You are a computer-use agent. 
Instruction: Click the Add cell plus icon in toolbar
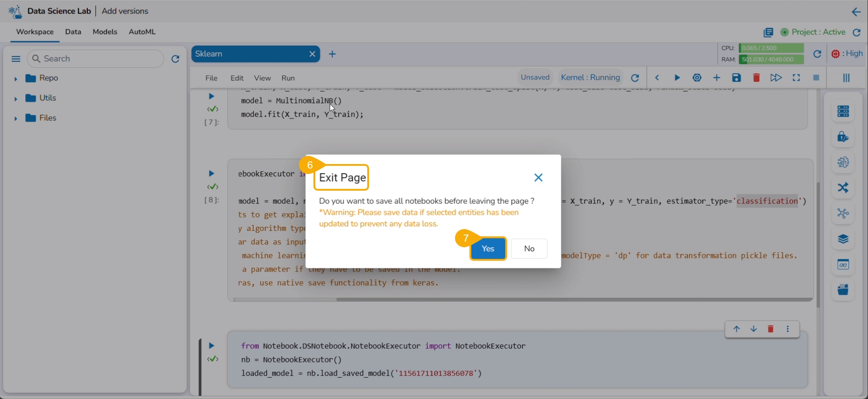pyautogui.click(x=716, y=78)
